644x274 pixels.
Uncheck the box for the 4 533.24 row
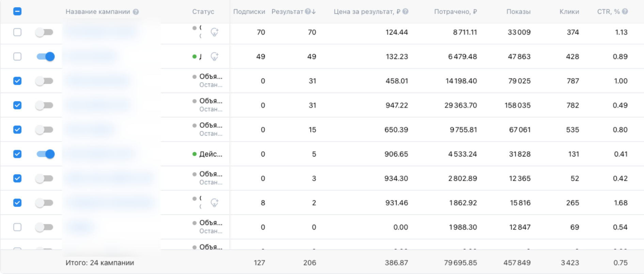click(x=17, y=154)
